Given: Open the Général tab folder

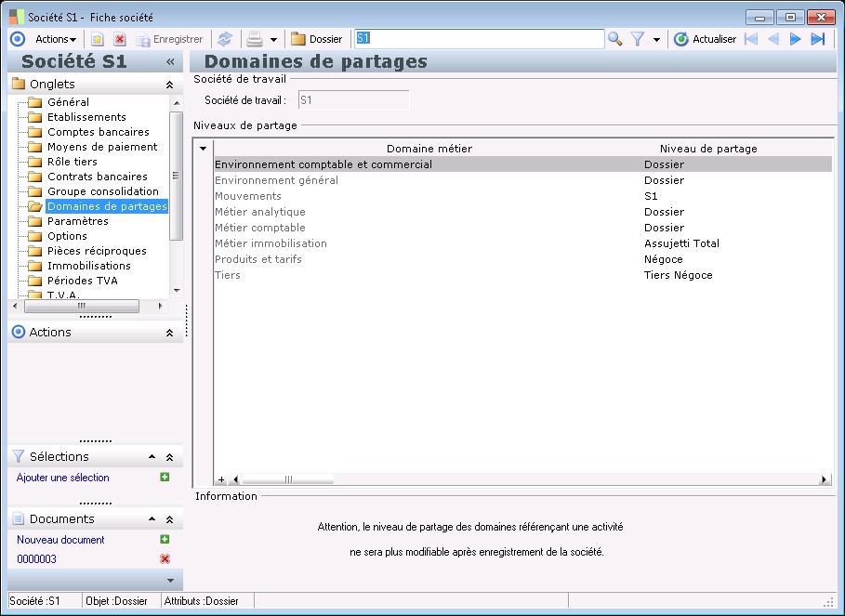Looking at the screenshot, I should click(68, 102).
